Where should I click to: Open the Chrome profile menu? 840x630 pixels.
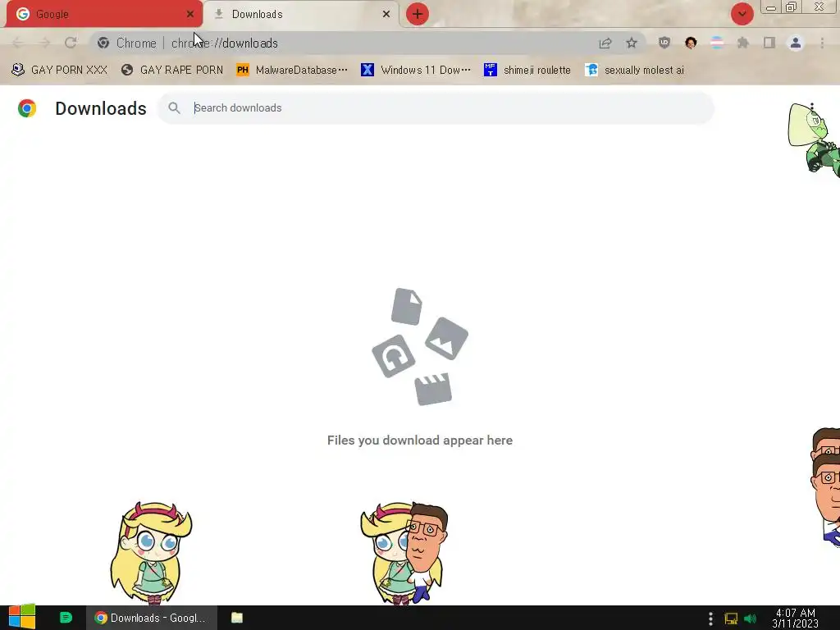pyautogui.click(x=796, y=43)
